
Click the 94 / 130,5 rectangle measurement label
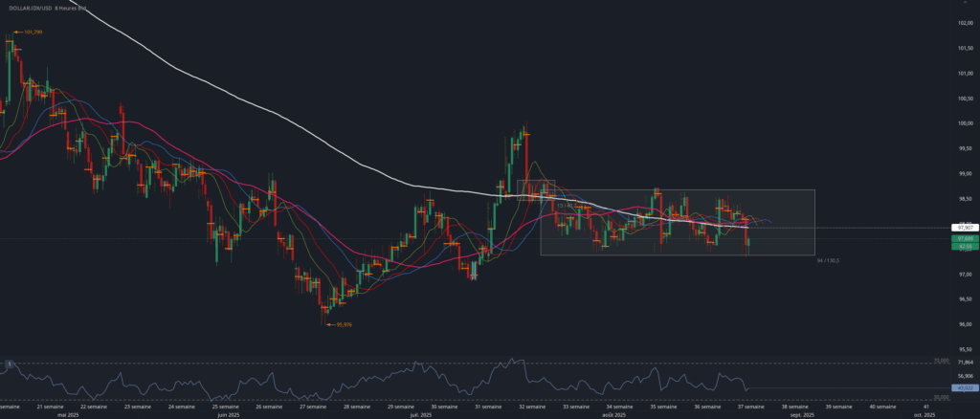click(x=835, y=260)
